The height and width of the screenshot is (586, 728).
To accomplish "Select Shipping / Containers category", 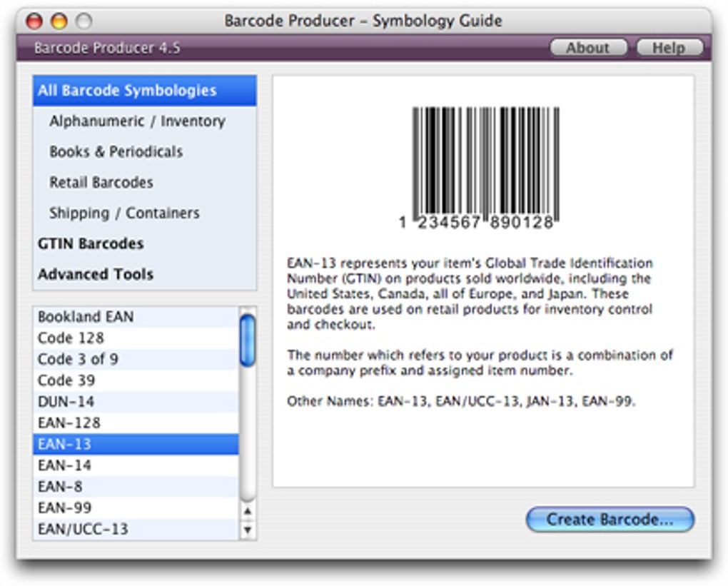I will (124, 213).
